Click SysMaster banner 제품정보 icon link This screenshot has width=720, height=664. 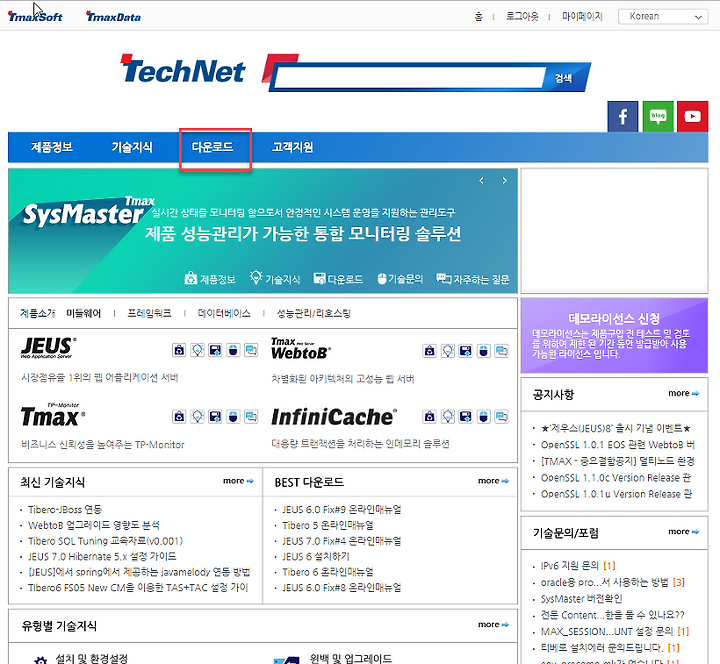coord(210,278)
